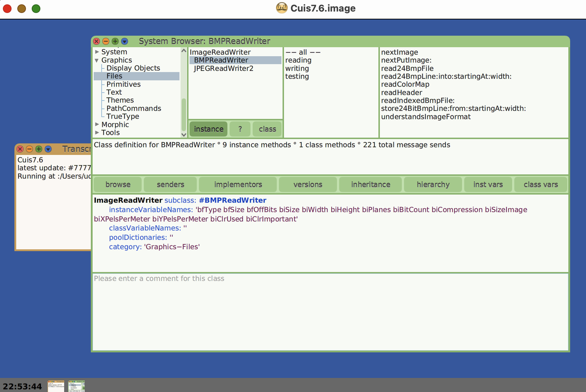Open the understandsImageFormat method

[426, 117]
